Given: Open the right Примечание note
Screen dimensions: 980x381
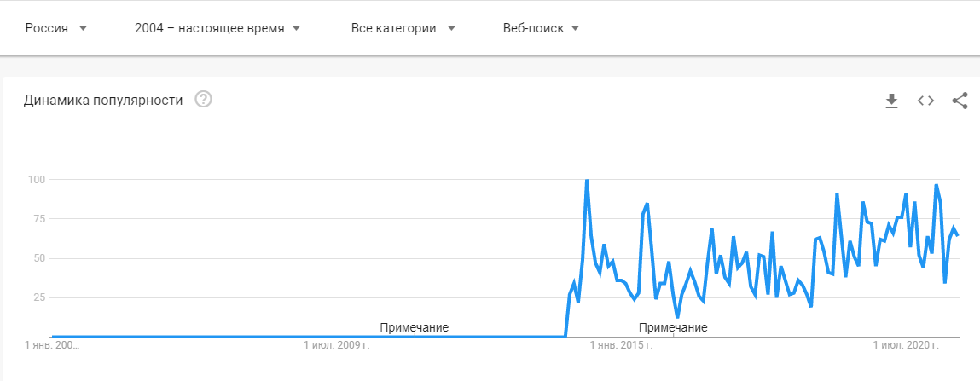Looking at the screenshot, I should (672, 327).
